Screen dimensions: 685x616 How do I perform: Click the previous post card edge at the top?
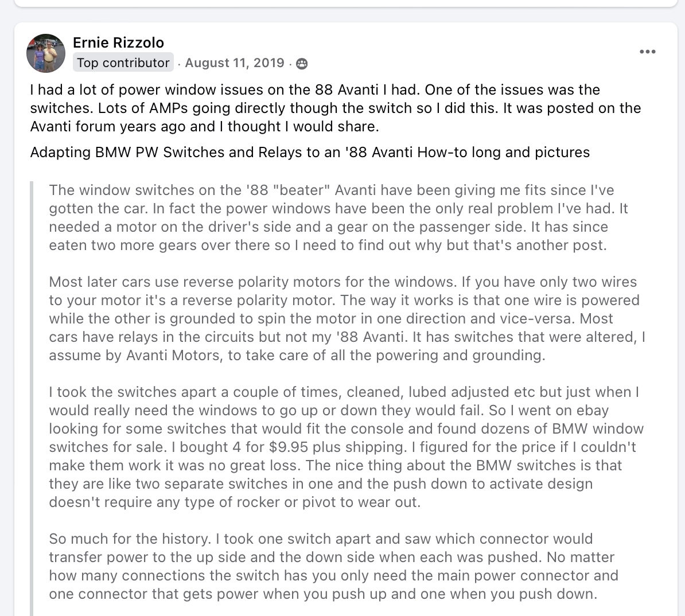click(345, 3)
